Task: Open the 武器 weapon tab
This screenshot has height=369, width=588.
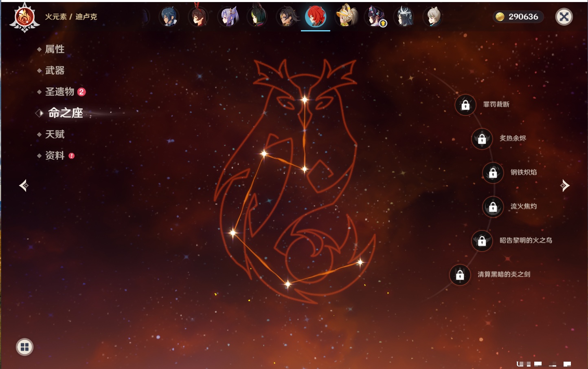Action: click(x=55, y=71)
